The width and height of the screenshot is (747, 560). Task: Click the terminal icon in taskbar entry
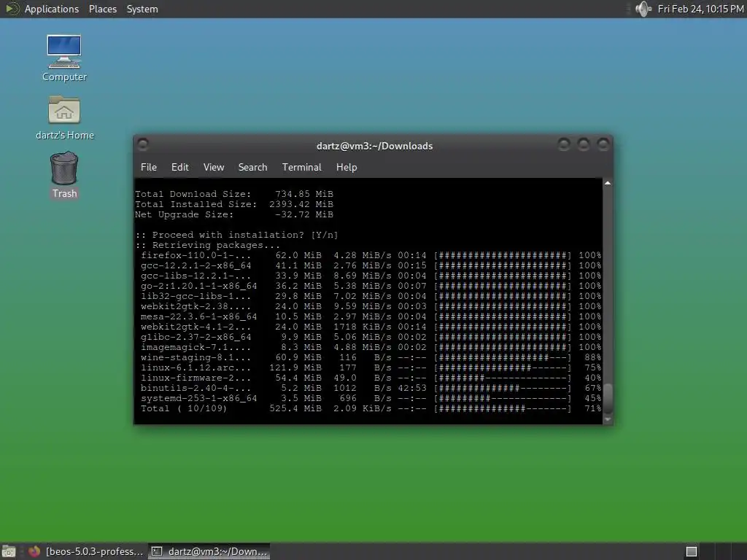(156, 551)
